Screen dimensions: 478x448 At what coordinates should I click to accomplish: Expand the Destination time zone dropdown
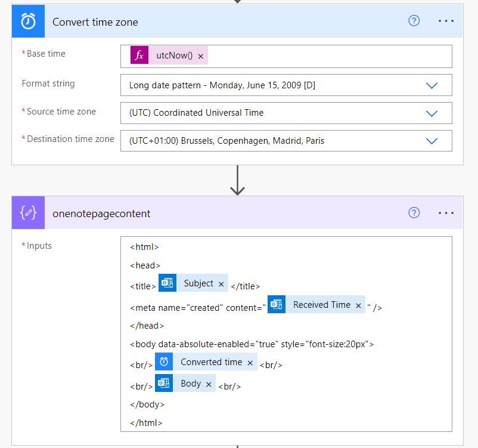tap(432, 141)
